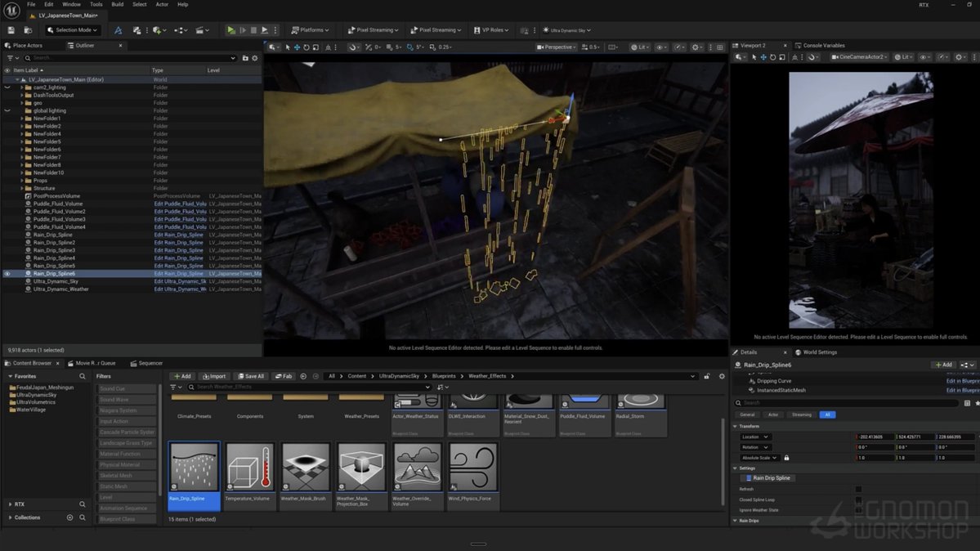
Task: Toggle the Static Mesh filter
Action: [126, 486]
